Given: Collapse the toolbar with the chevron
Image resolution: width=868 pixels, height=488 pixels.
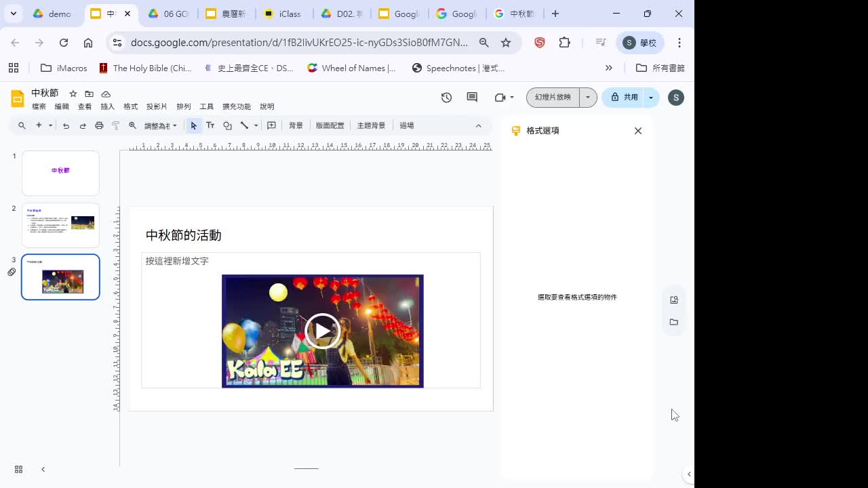Looking at the screenshot, I should pos(479,125).
